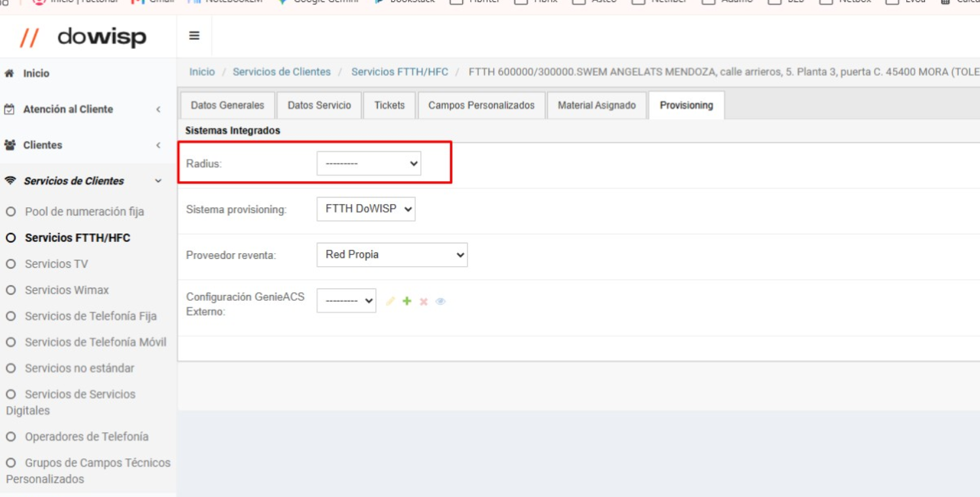Open Servicios de Servicios Digitales
This screenshot has height=497, width=980.
tap(71, 402)
